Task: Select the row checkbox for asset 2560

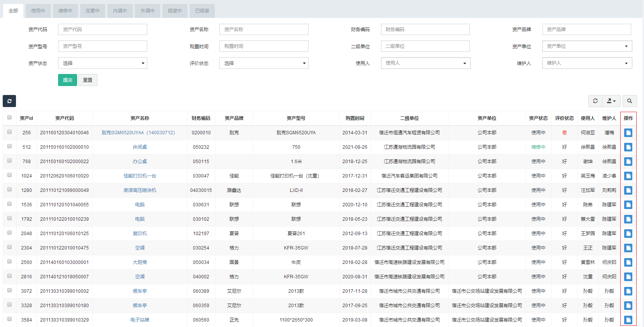Action: (x=9, y=262)
